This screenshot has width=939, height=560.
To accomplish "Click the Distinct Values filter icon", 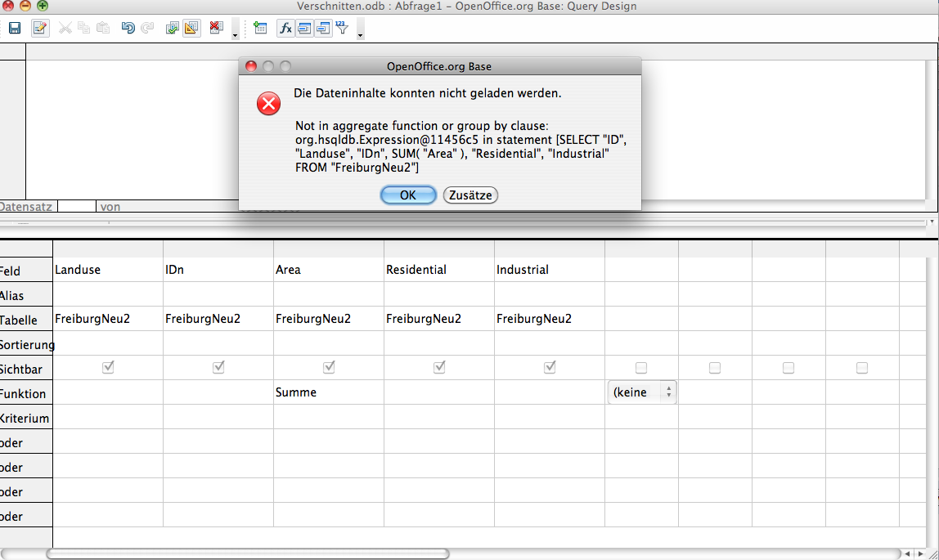I will click(342, 28).
